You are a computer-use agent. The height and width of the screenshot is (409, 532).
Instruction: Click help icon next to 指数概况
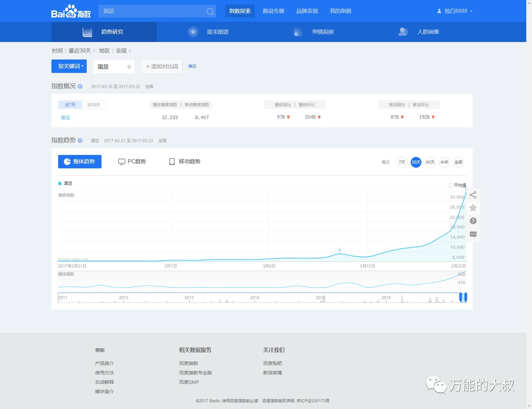(x=80, y=86)
